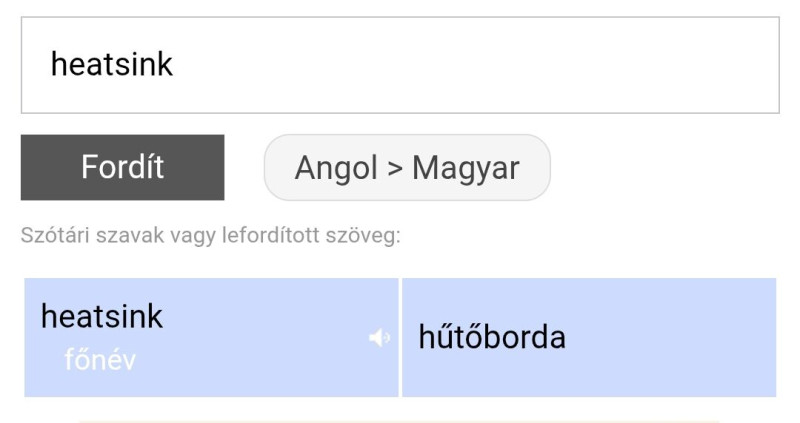Place cursor in the search input field

(x=400, y=65)
